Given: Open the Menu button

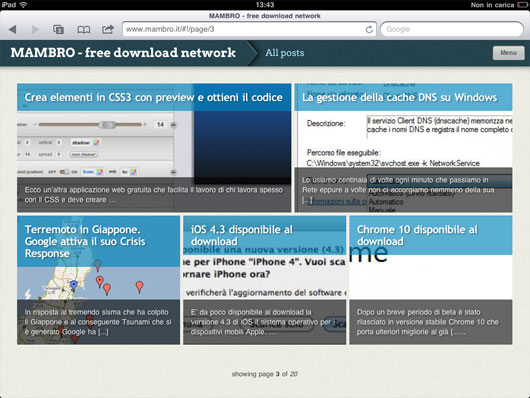Looking at the screenshot, I should click(508, 53).
